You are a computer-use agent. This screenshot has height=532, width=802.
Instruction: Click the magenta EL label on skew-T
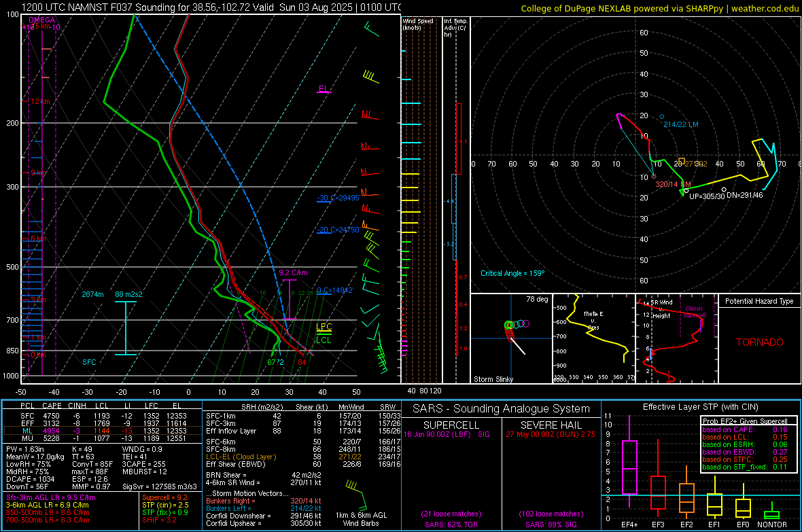324,89
